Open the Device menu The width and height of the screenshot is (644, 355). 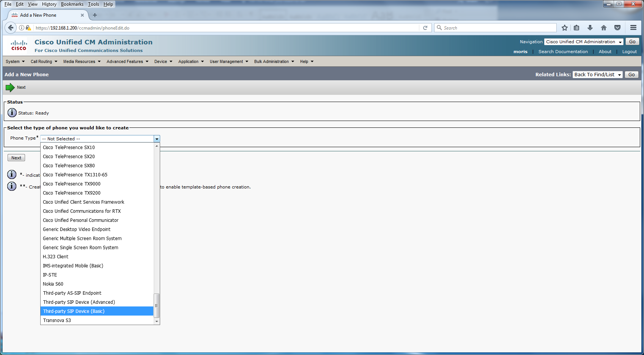[163, 61]
